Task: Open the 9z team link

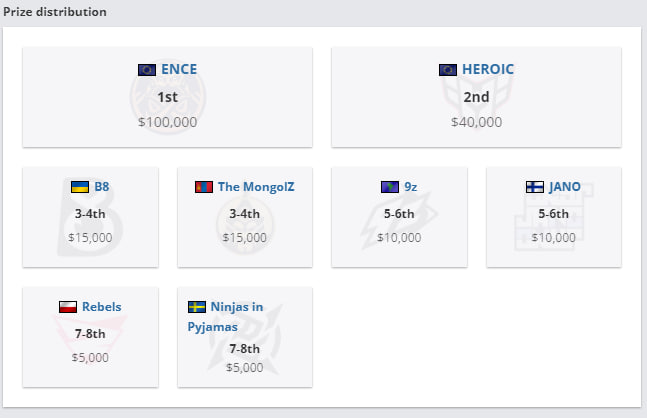Action: [x=411, y=187]
